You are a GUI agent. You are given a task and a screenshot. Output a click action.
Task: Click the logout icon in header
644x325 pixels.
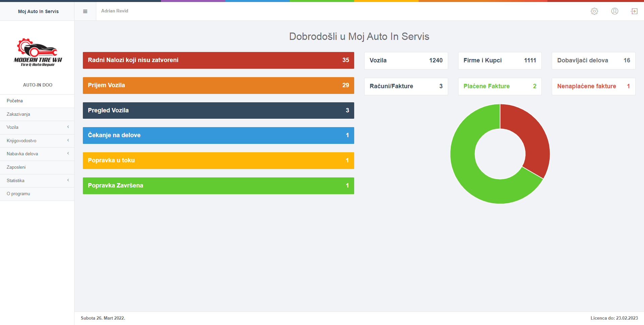coord(634,11)
